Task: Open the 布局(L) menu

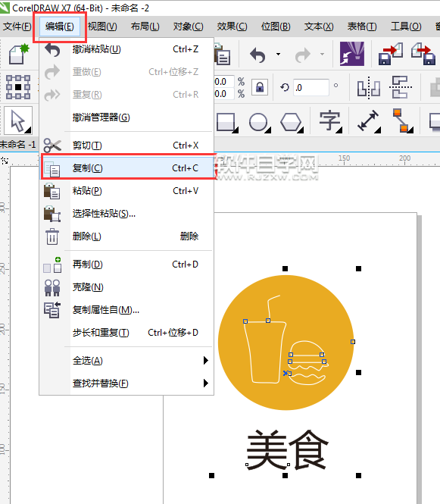Action: point(145,27)
